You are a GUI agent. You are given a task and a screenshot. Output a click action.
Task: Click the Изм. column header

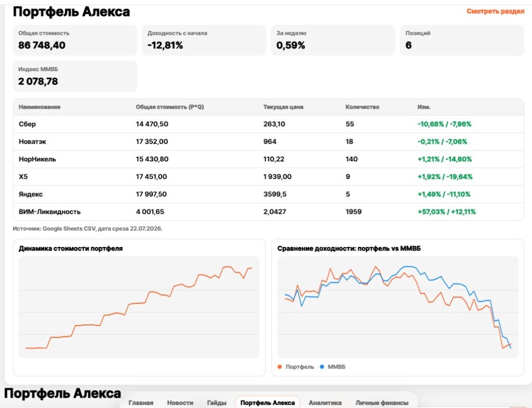pyautogui.click(x=424, y=107)
